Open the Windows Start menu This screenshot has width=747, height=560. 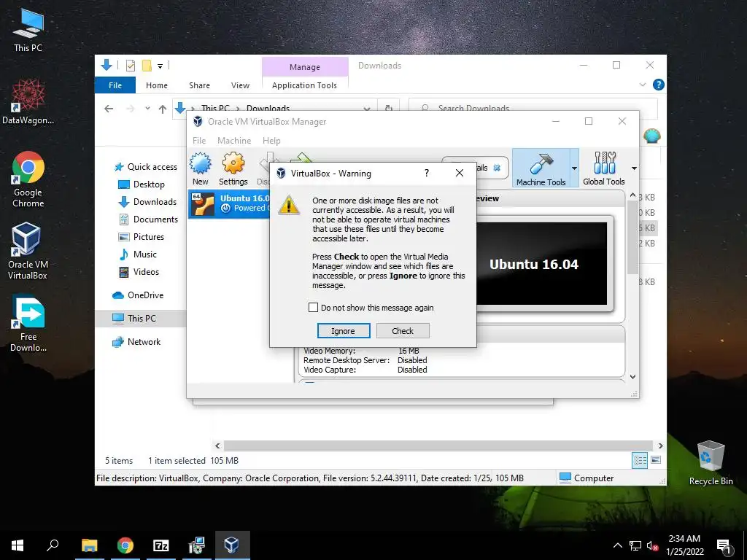18,545
